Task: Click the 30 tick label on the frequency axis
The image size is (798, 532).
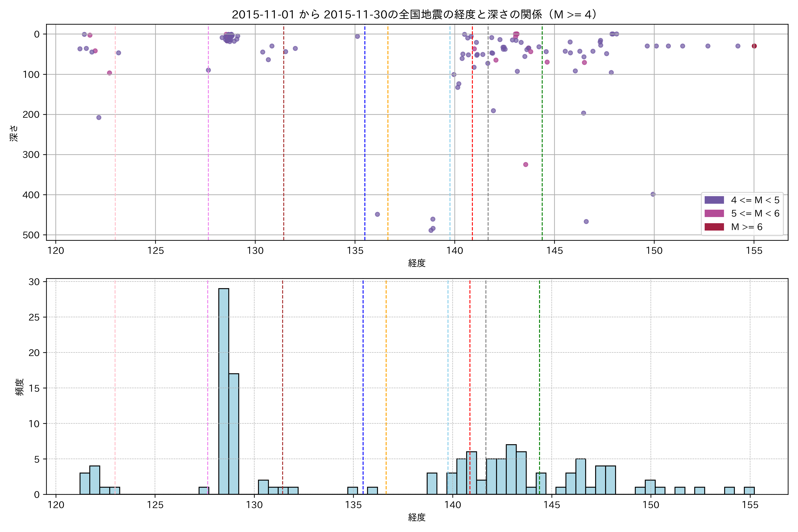Action: pos(34,282)
